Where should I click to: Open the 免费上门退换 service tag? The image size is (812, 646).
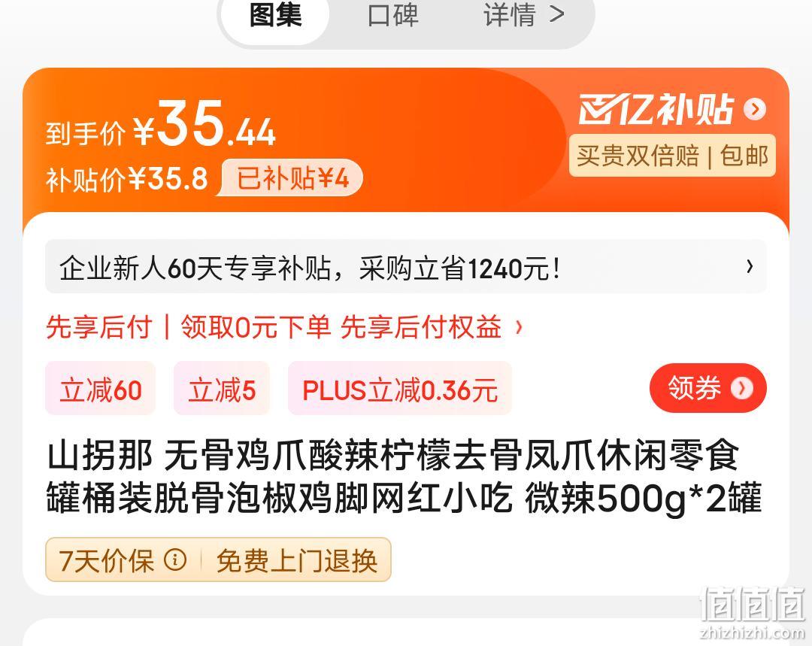click(x=297, y=560)
